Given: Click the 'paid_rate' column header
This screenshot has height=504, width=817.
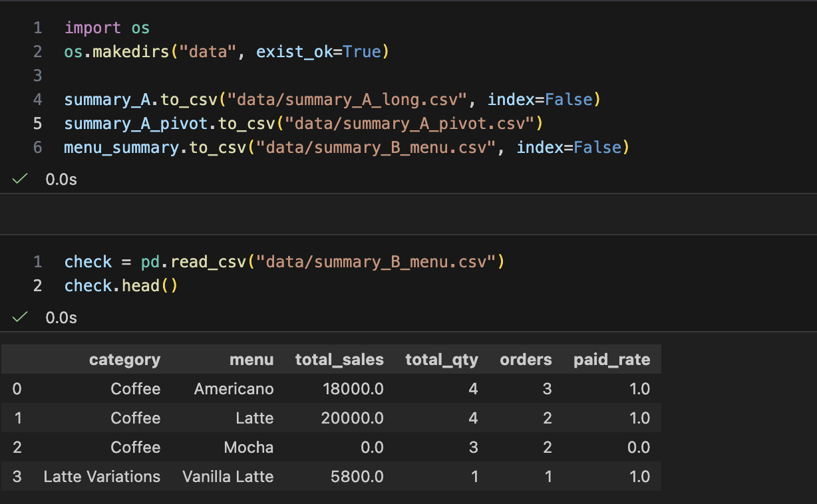Looking at the screenshot, I should tap(612, 360).
